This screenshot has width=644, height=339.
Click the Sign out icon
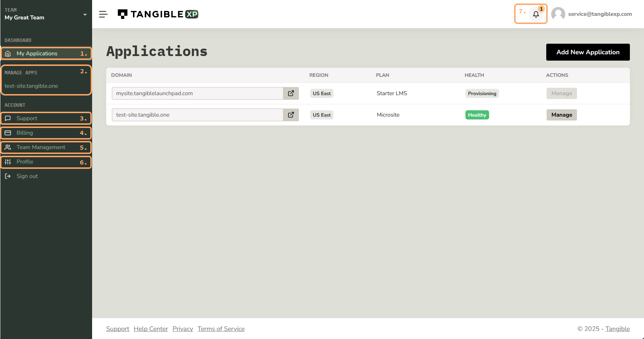[x=8, y=176]
